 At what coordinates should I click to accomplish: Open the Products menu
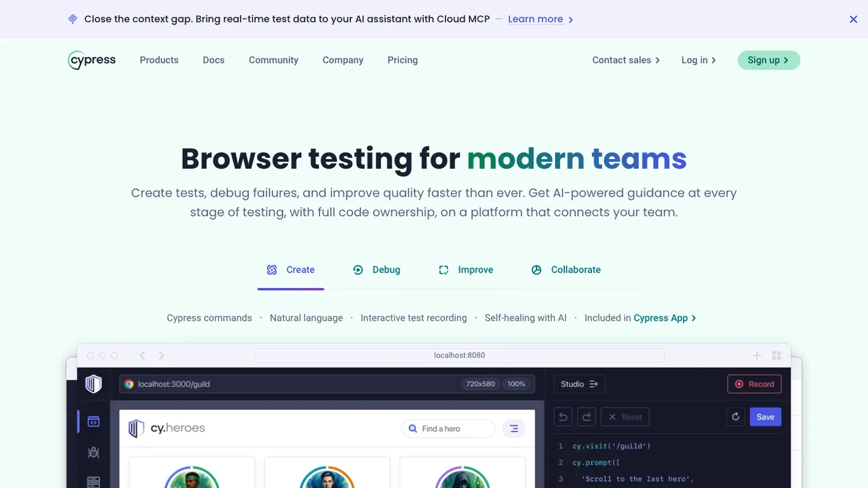click(x=159, y=60)
